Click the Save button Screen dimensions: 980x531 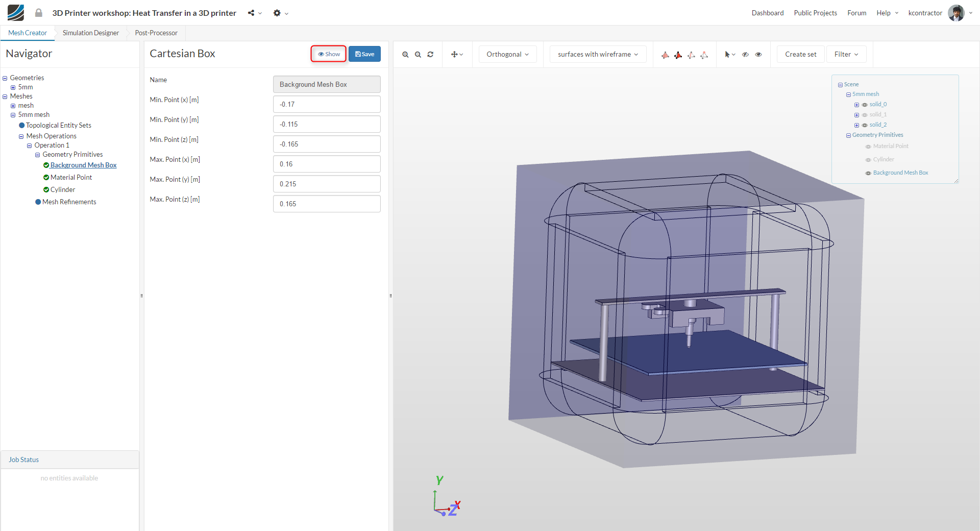364,54
